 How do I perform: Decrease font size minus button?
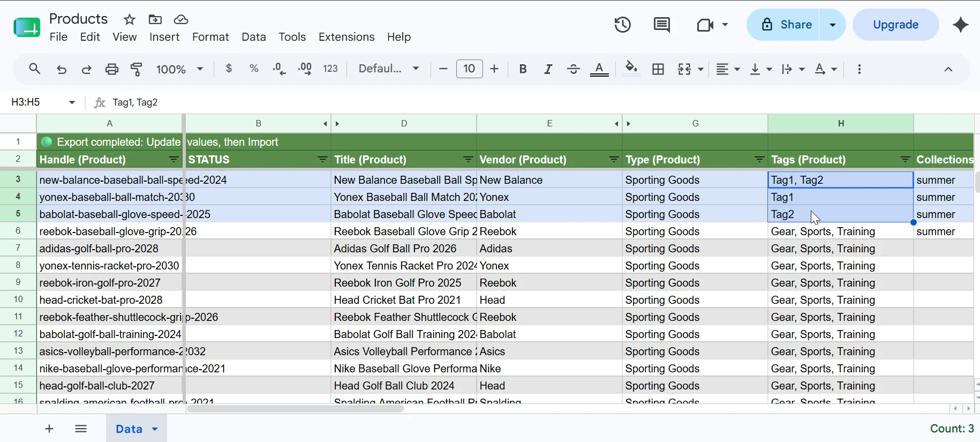443,69
